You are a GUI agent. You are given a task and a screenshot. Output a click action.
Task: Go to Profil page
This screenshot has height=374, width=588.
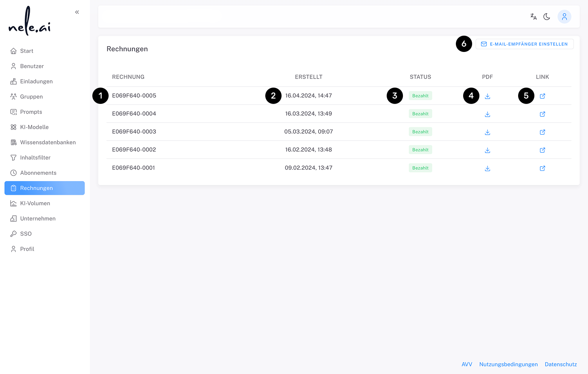coord(45,249)
